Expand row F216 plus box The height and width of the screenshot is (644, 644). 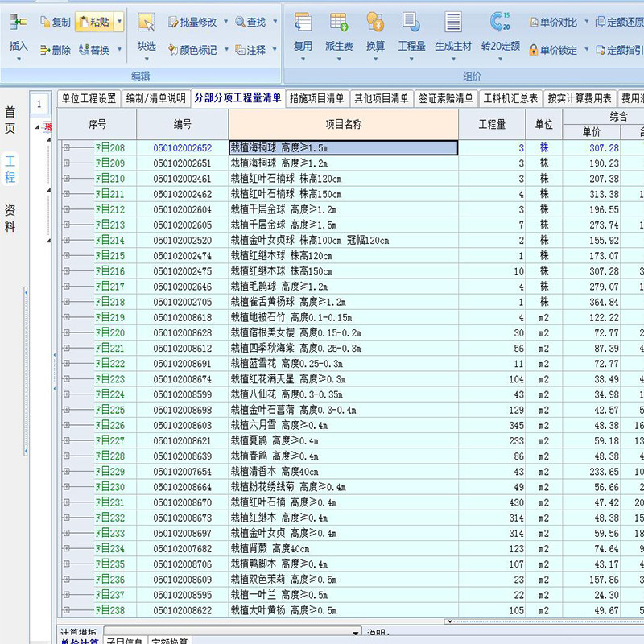(x=67, y=271)
